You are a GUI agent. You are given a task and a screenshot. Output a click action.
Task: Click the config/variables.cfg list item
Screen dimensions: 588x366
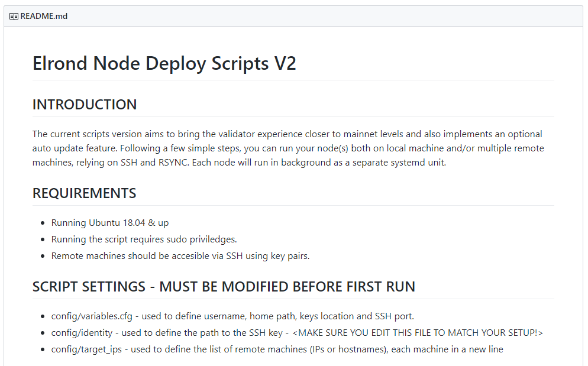point(232,316)
